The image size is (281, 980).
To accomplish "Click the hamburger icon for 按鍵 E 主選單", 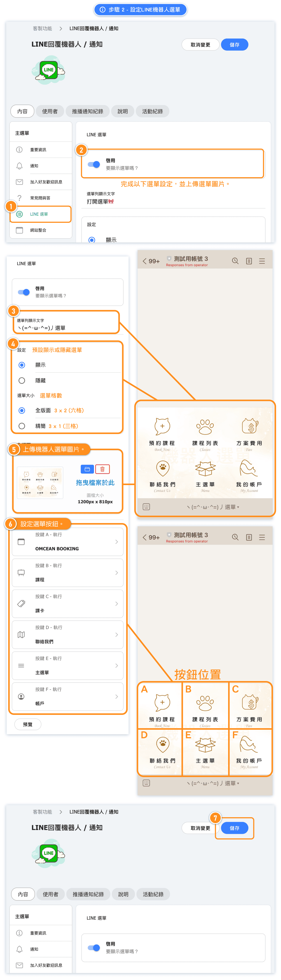I will tap(21, 665).
